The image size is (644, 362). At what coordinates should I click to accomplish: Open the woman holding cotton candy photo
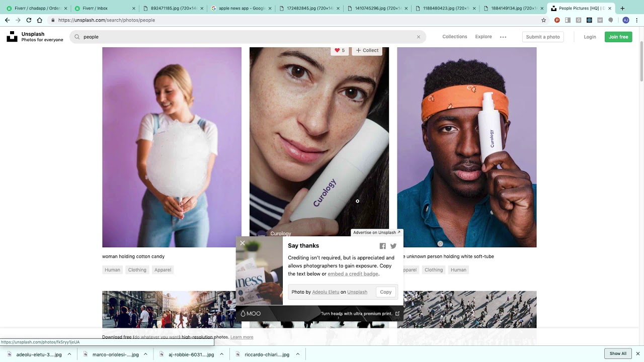172,147
